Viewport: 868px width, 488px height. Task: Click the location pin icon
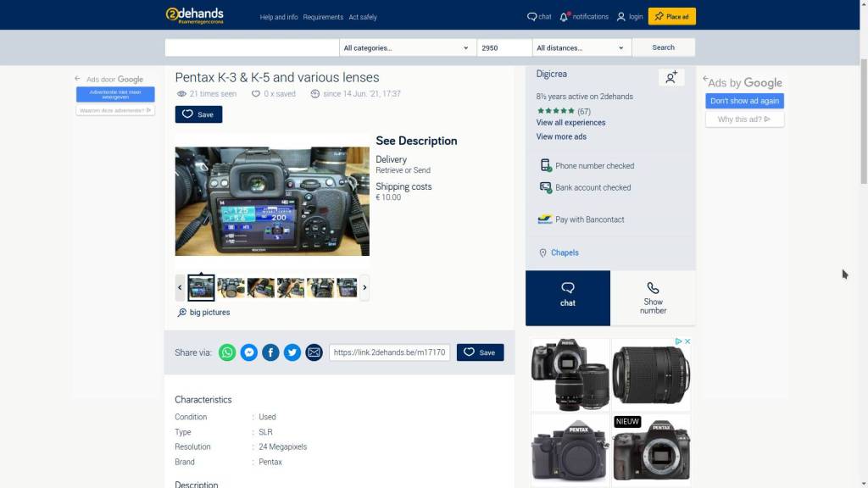click(x=542, y=252)
